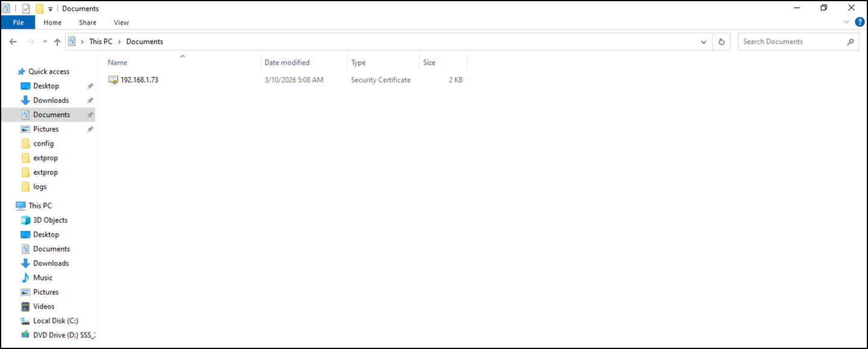Screen dimensions: 868x349
Task: Click the pin icon next to Downloads
Action: 90,100
